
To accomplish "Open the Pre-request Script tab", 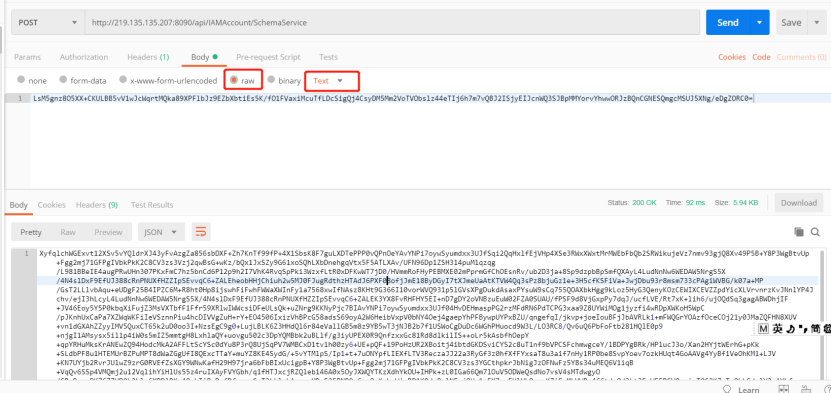I will 268,57.
